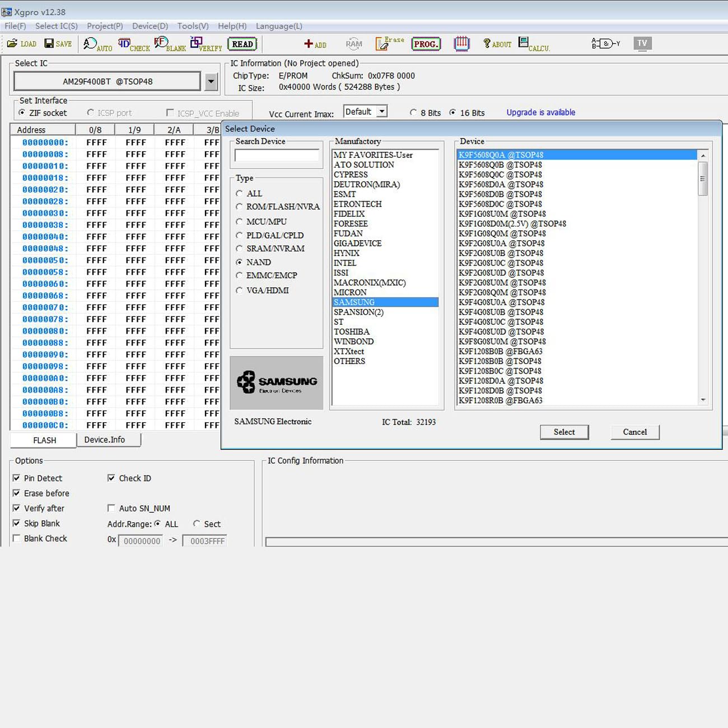Click the Search Device input field
The width and height of the screenshot is (728, 728).
[277, 156]
